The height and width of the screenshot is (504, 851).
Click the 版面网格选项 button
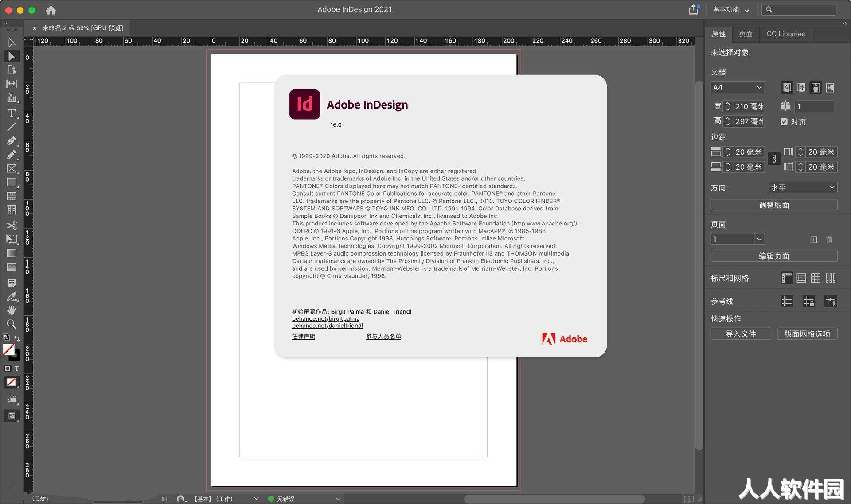point(807,334)
